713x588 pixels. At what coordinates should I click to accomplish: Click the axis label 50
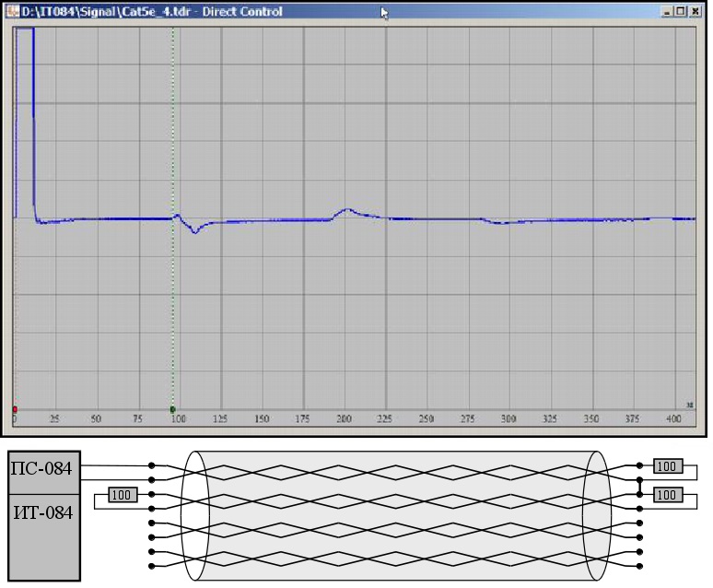[96, 418]
